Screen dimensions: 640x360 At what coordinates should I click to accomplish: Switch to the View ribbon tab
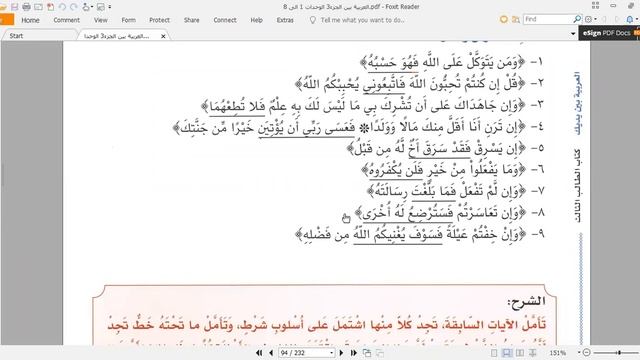(x=101, y=20)
